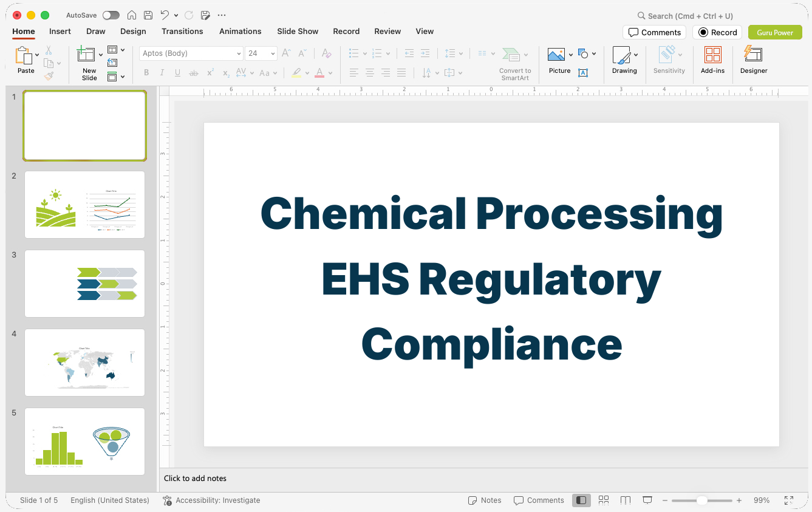
Task: Increase font size
Action: click(x=286, y=53)
